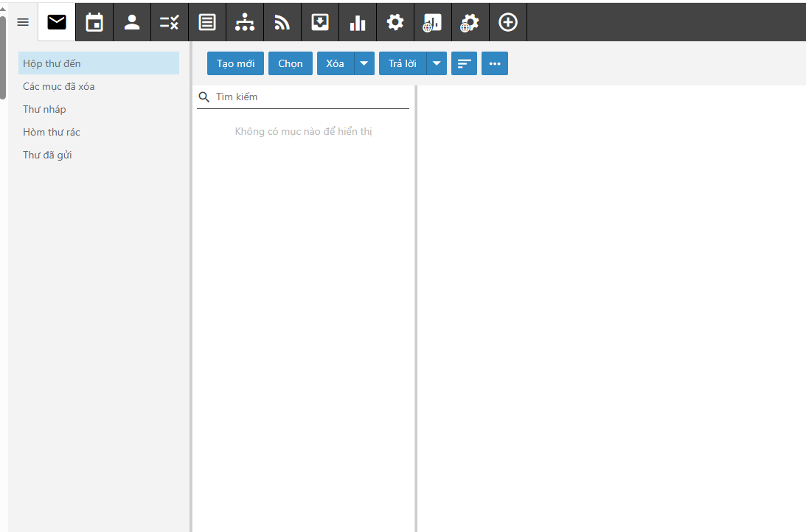
Task: Click the Tạo mới button
Action: (235, 63)
